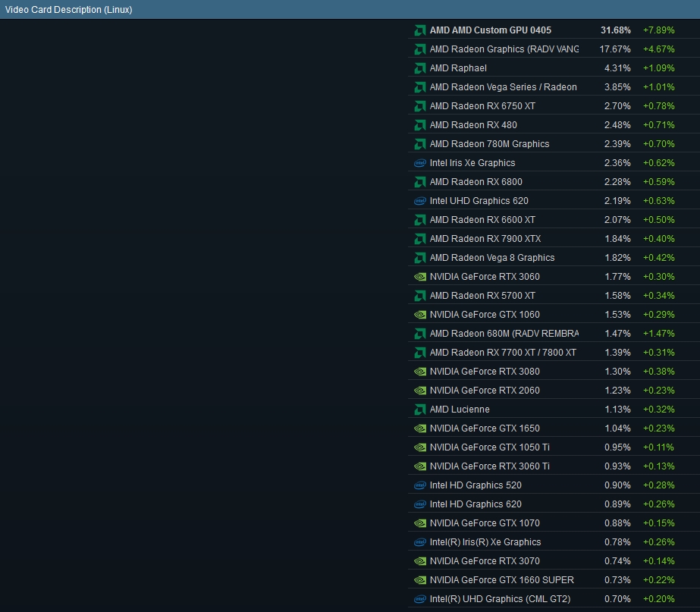The image size is (700, 612).
Task: Click AMD Radeon Vega Series / Radeon text
Action: tap(503, 87)
